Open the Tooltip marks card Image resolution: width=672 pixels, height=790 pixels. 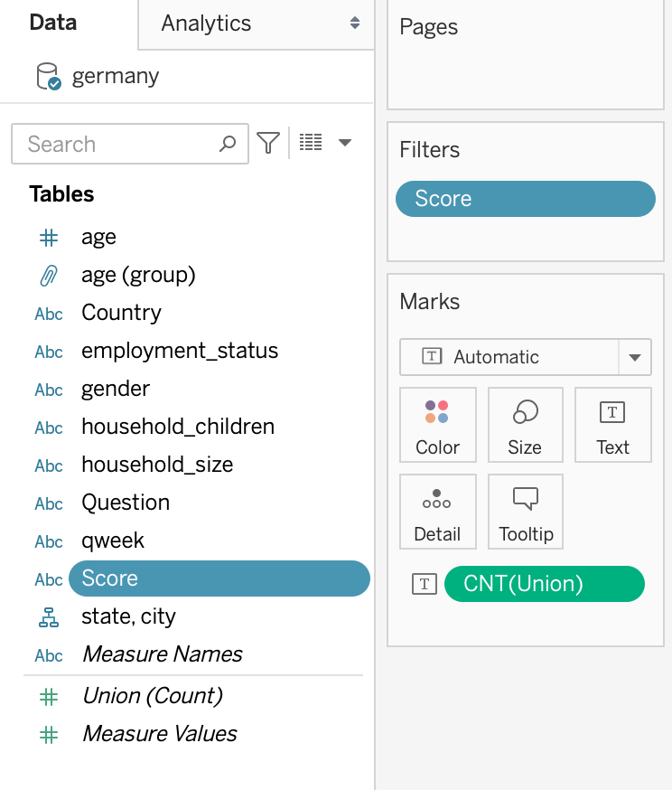[x=525, y=512]
